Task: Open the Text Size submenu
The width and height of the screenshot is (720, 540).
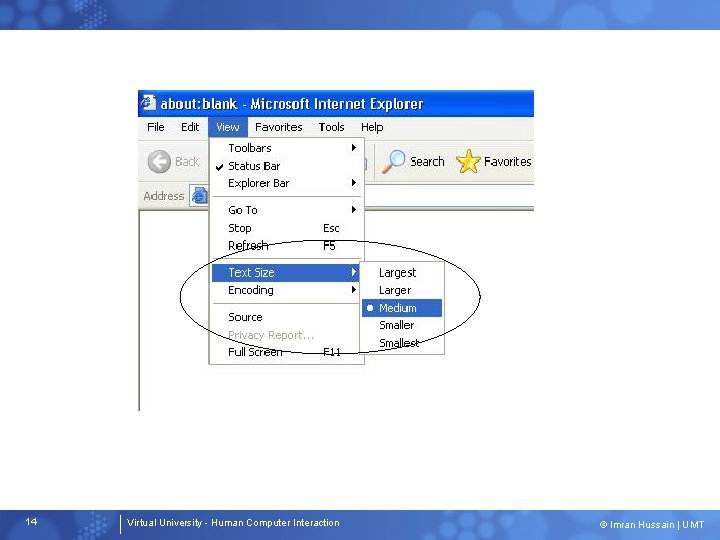Action: click(285, 273)
